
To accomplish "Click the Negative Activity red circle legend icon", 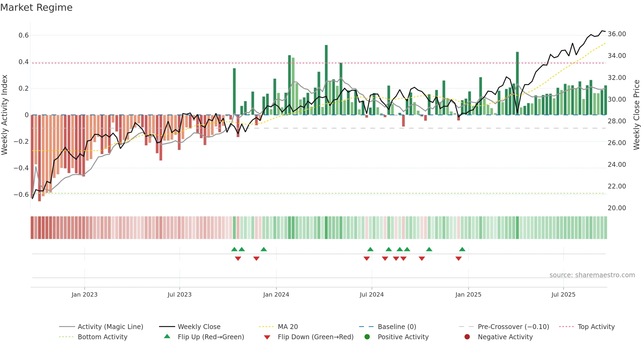I will pyautogui.click(x=467, y=337).
